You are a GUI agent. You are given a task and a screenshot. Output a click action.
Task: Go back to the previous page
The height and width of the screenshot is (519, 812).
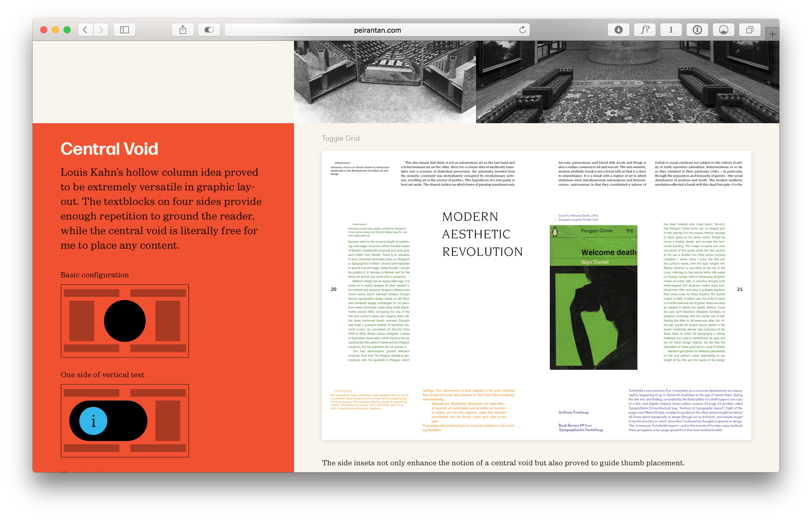click(85, 30)
